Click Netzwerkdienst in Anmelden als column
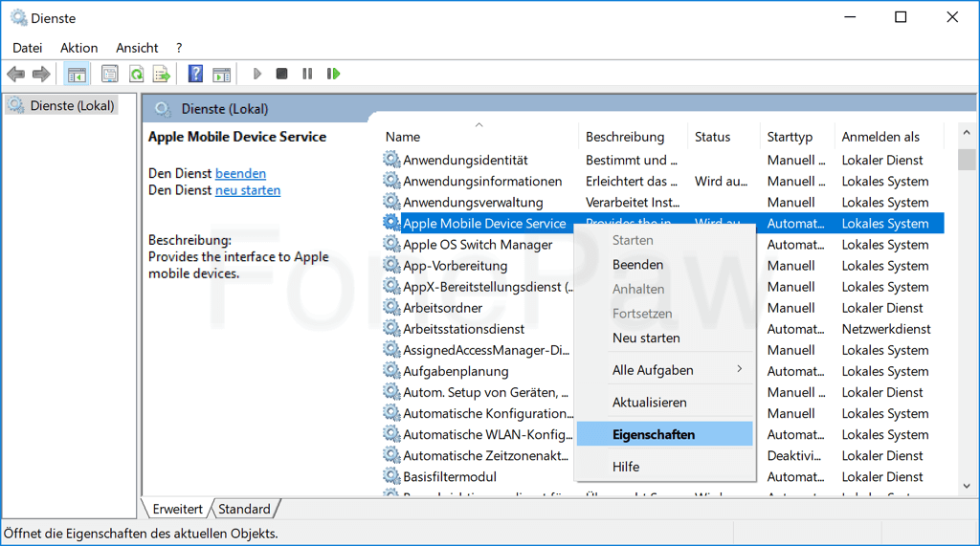 pyautogui.click(x=885, y=329)
